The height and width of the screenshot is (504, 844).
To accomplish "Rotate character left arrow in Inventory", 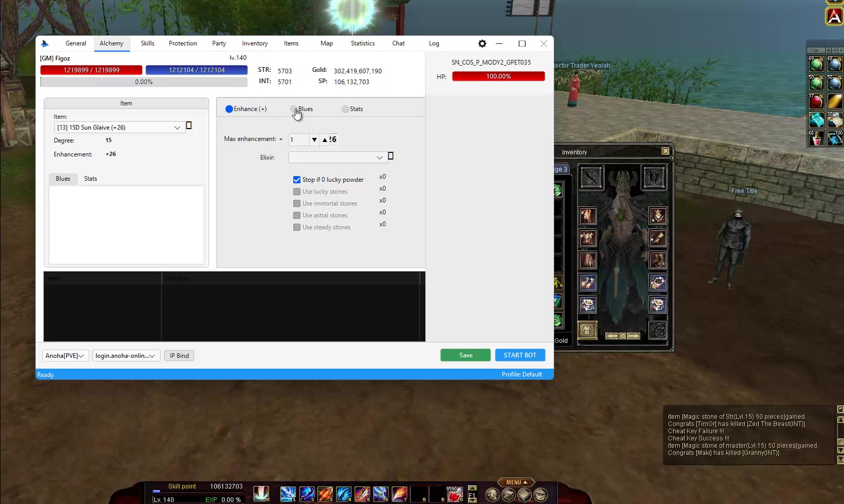I will coord(612,336).
